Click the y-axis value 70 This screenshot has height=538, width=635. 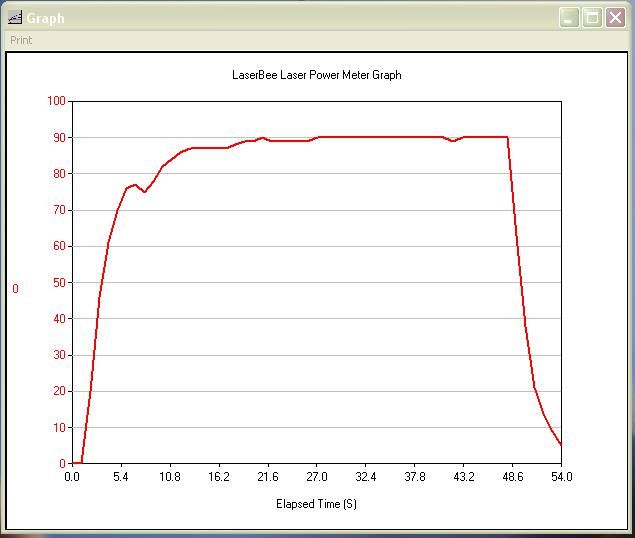pos(60,210)
